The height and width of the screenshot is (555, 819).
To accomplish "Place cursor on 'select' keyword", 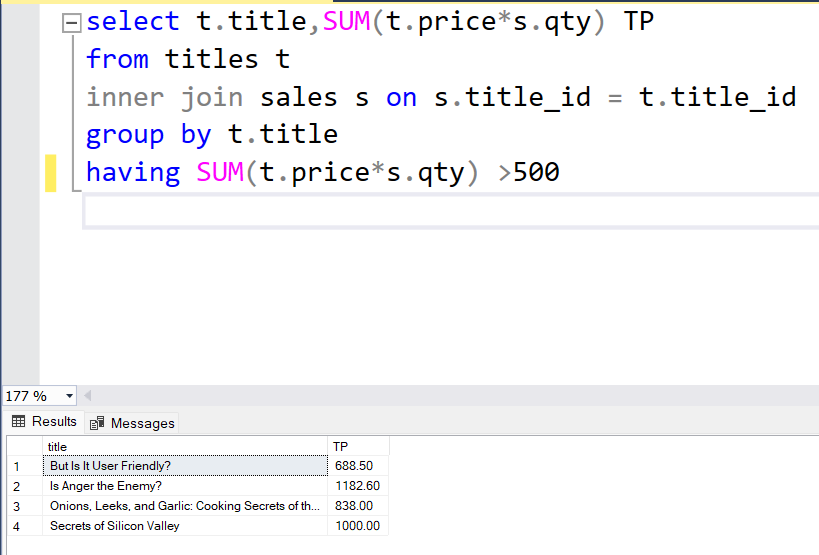I will click(x=133, y=22).
